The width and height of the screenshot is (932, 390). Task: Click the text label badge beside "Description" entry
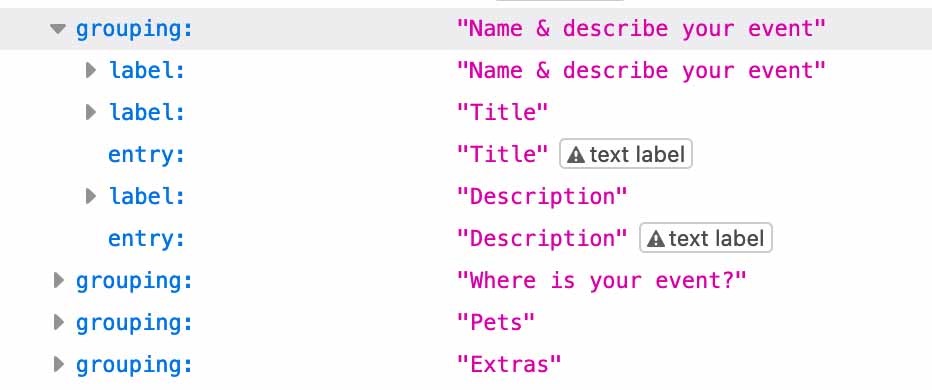pos(706,238)
